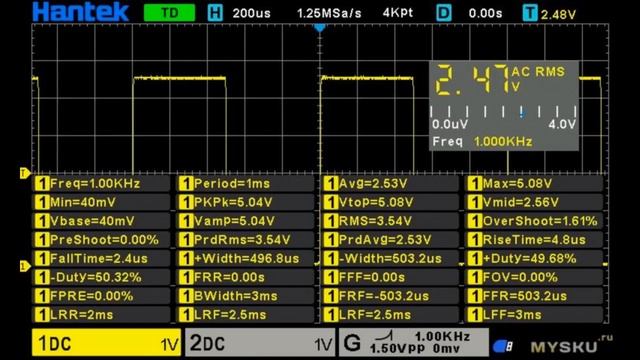Click the multimeter 0.0uV to 4.0V bar scale

click(504, 118)
